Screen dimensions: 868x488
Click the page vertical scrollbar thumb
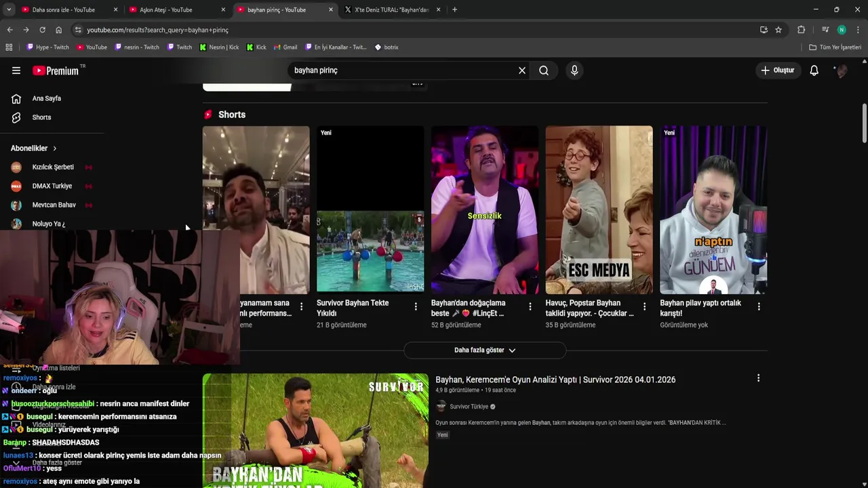864,123
